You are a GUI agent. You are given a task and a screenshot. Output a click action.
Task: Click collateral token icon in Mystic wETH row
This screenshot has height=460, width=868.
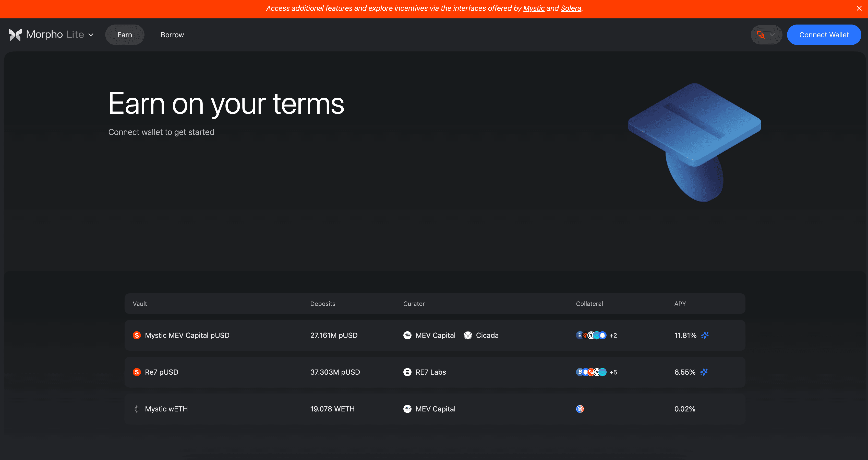[580, 409]
